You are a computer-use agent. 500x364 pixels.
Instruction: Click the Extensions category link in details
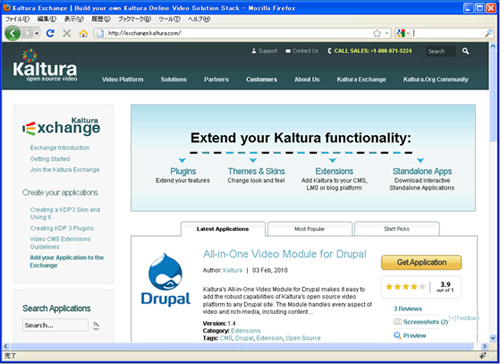click(246, 331)
